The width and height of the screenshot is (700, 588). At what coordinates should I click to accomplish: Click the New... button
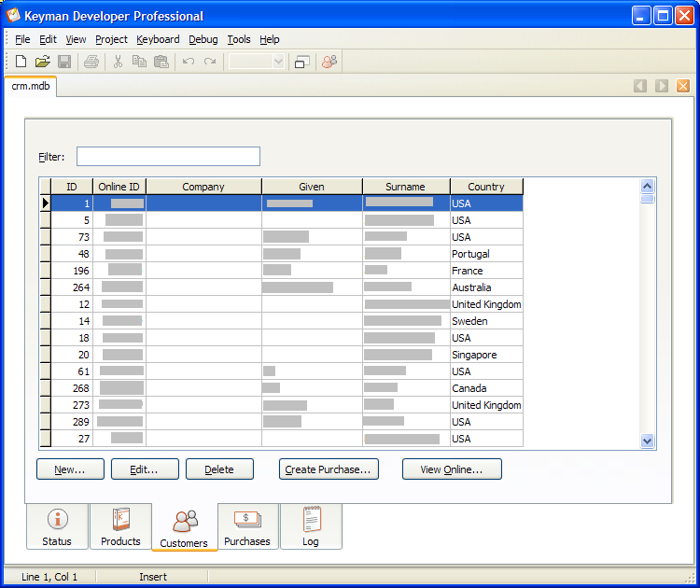(x=70, y=469)
